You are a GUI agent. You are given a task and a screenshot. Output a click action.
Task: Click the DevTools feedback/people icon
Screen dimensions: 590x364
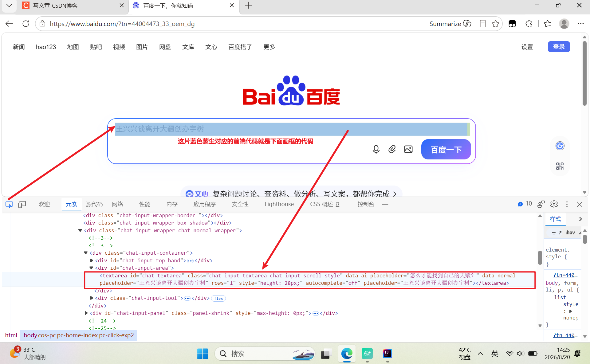pos(541,204)
